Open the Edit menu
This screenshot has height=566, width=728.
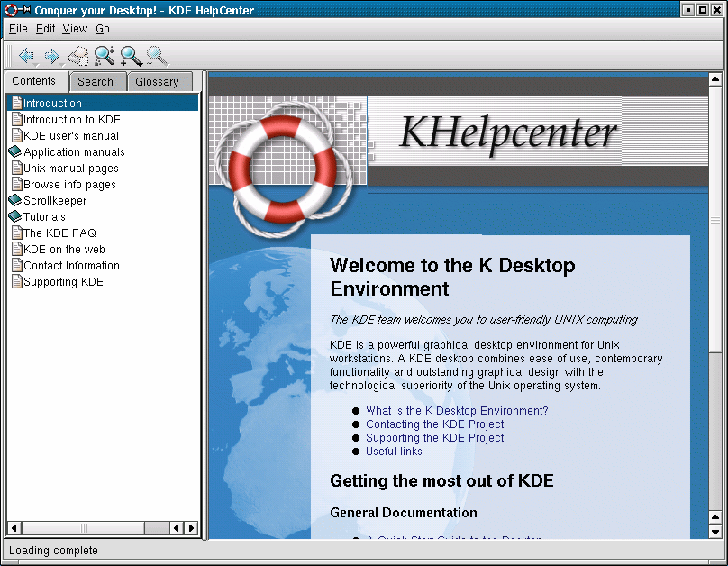tap(45, 29)
